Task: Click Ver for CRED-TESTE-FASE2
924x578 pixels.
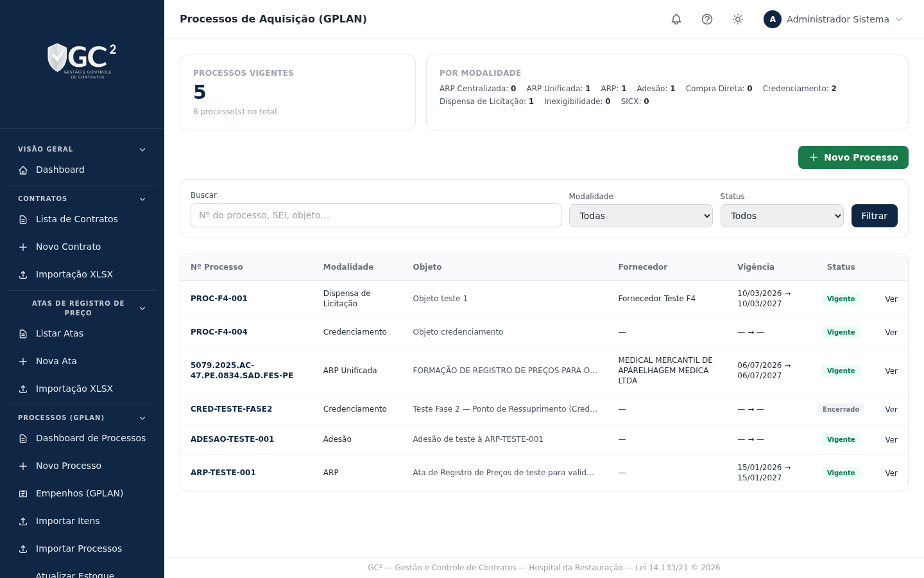Action: (x=891, y=410)
